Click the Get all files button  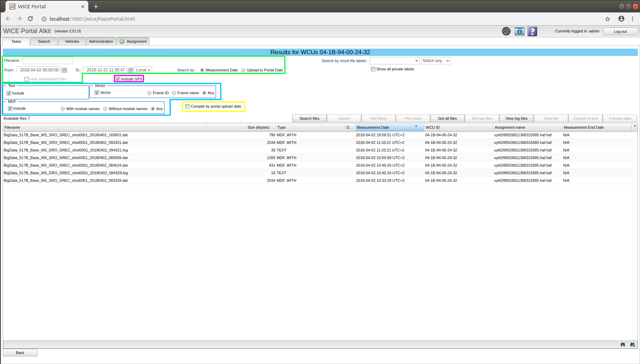447,118
